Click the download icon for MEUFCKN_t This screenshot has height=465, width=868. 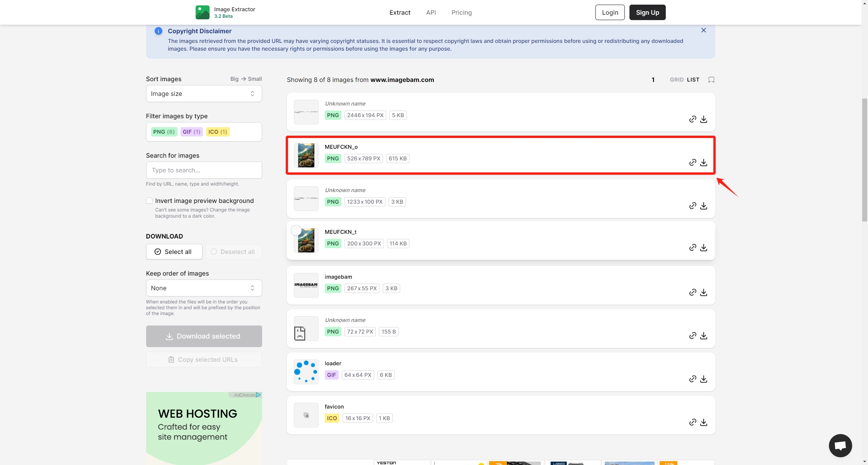(x=703, y=247)
